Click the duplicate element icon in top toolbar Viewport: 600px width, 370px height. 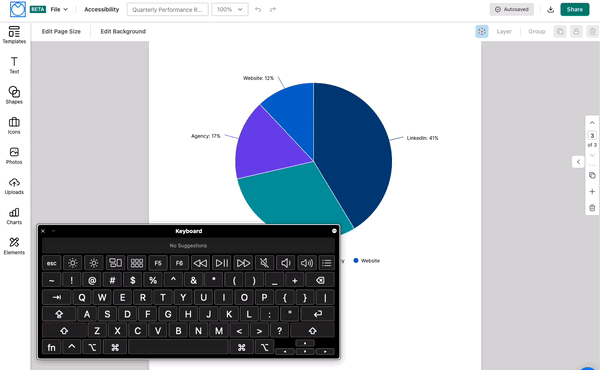(560, 31)
